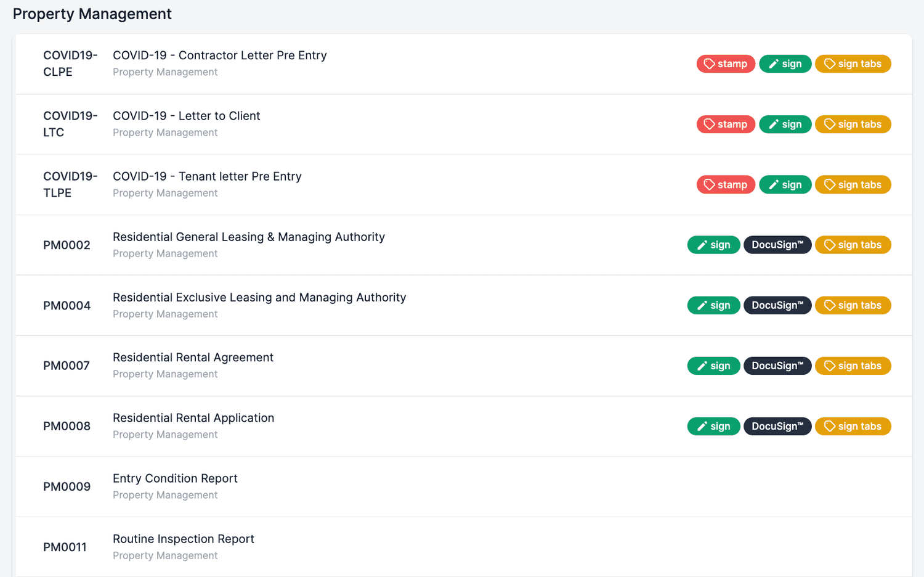The height and width of the screenshot is (577, 924).
Task: Click the stamp tag icon for Tenant letter Pre Entry
Action: [710, 184]
